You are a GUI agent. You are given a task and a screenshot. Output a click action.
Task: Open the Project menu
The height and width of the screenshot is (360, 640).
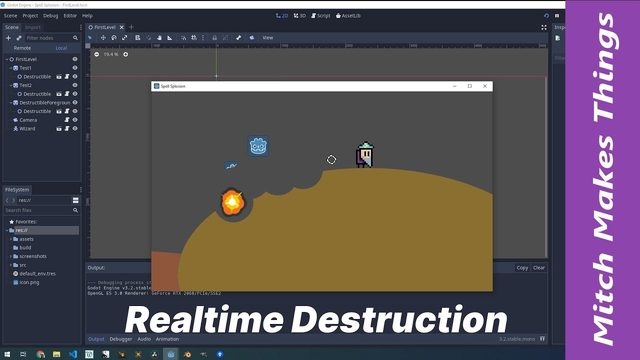[x=30, y=16]
